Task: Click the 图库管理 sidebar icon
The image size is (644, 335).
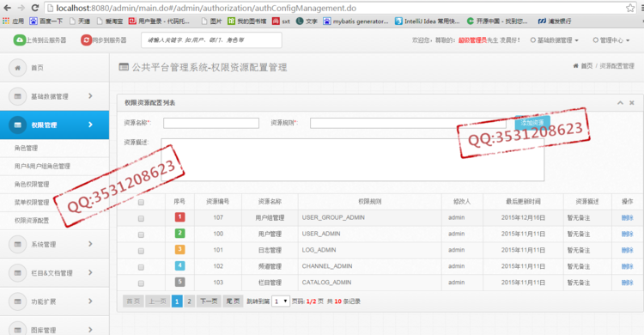Action: pyautogui.click(x=18, y=330)
